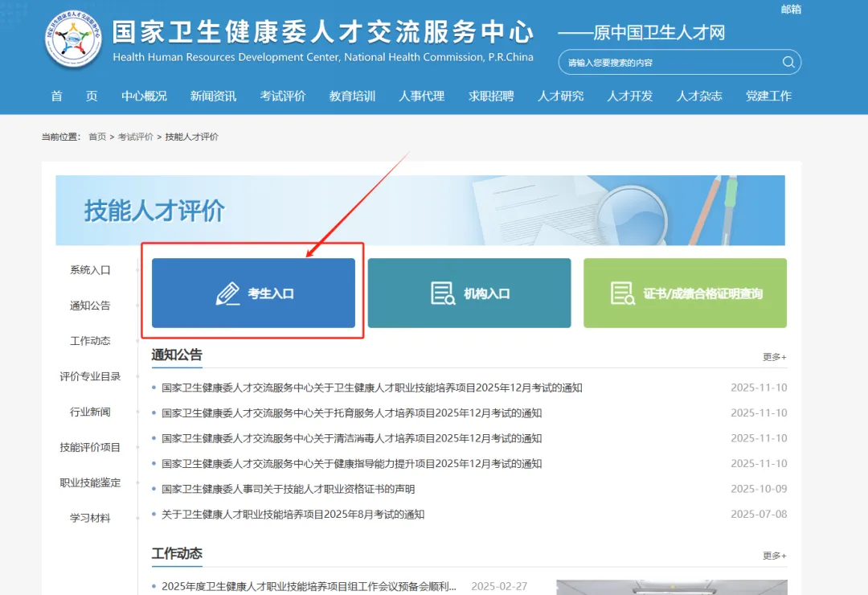Select 系统入口 in the left sidebar
The height and width of the screenshot is (595, 868).
90,270
